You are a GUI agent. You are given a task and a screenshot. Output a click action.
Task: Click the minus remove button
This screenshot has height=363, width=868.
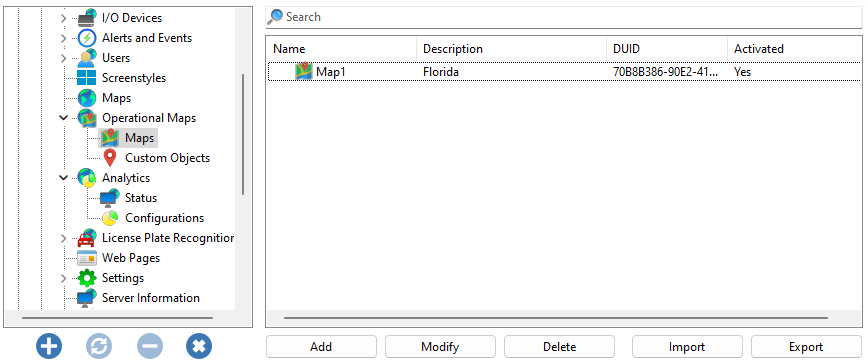150,346
